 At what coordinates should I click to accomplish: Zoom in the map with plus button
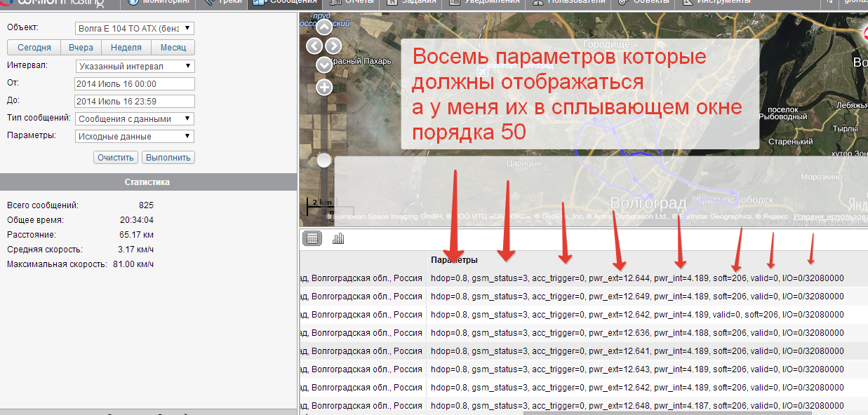click(x=324, y=88)
